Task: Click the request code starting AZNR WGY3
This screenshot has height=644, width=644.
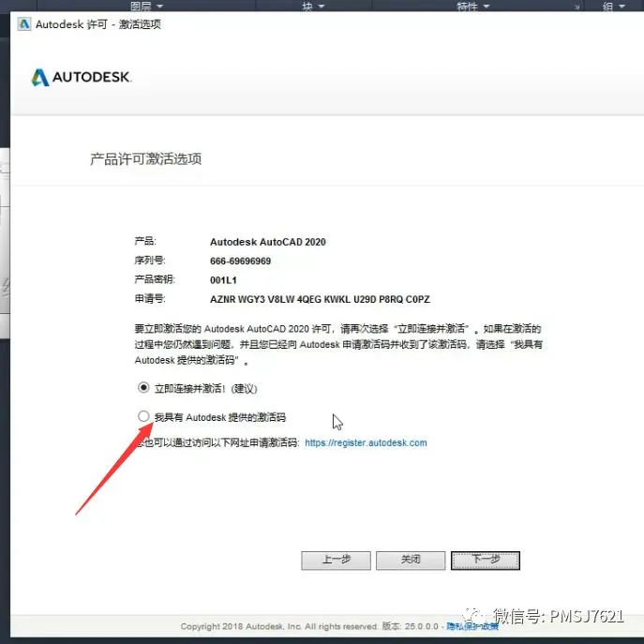Action: 320,299
